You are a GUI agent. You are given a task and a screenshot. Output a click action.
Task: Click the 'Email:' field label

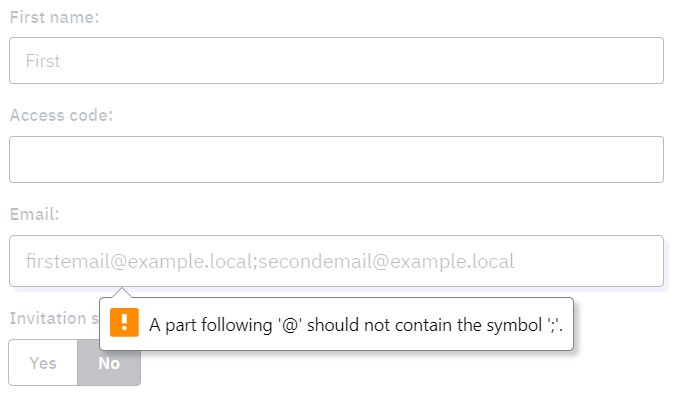(35, 214)
